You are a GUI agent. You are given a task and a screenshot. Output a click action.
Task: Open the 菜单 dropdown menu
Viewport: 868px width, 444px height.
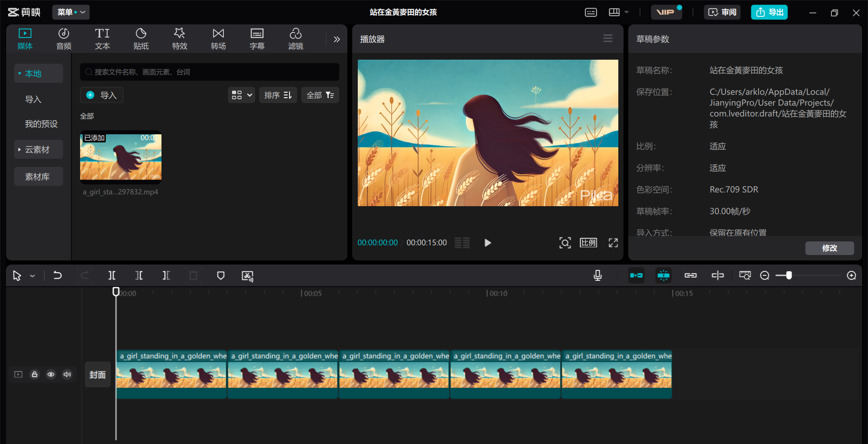click(71, 12)
